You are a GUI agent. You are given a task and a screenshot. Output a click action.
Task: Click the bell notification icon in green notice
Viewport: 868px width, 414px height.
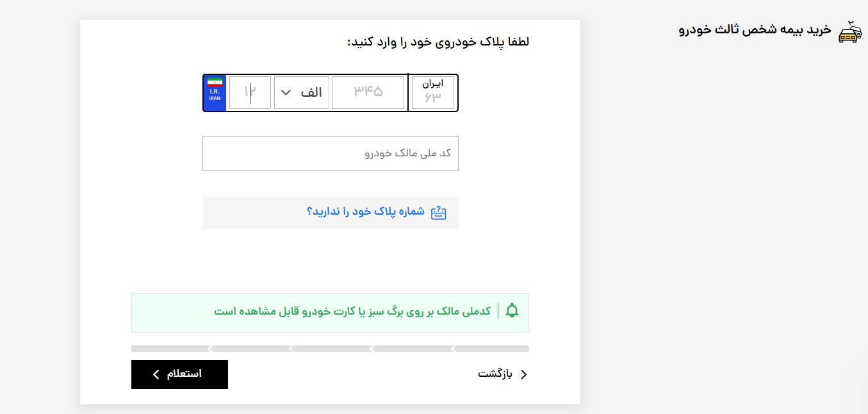coord(512,311)
